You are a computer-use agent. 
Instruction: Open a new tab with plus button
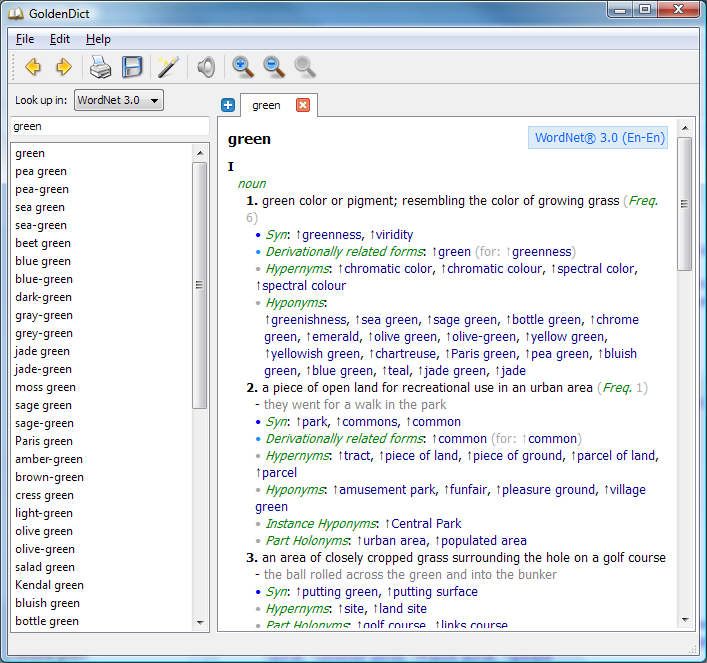pos(228,105)
